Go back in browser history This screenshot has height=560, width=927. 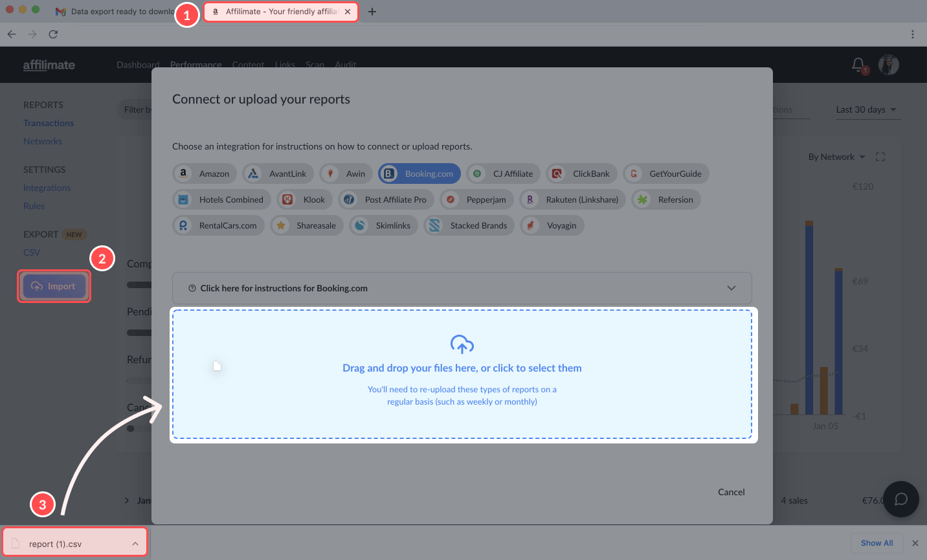click(x=12, y=34)
